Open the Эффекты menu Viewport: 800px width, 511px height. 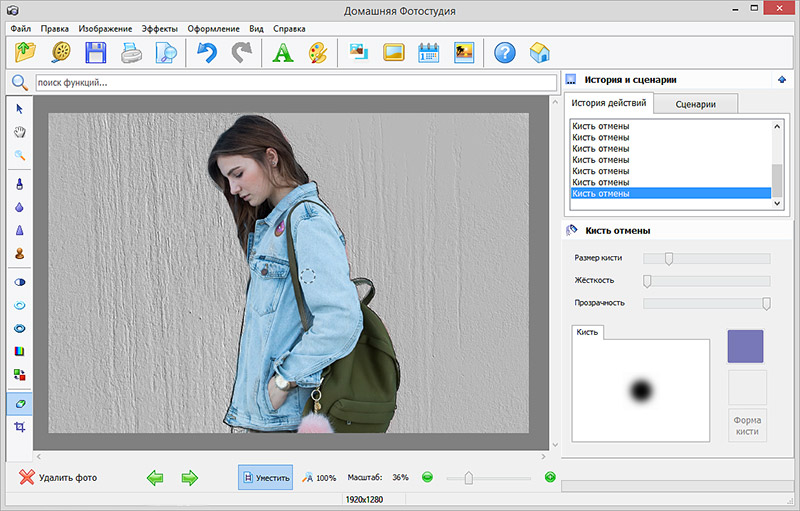coord(160,29)
